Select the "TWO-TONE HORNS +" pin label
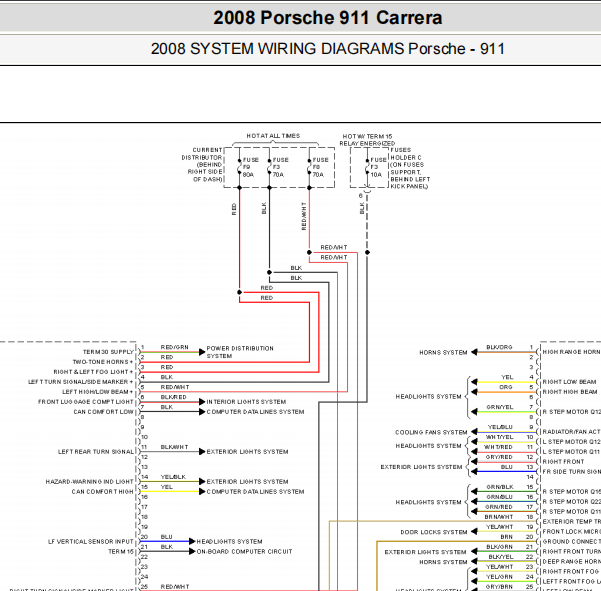601x591 pixels. [x=103, y=362]
